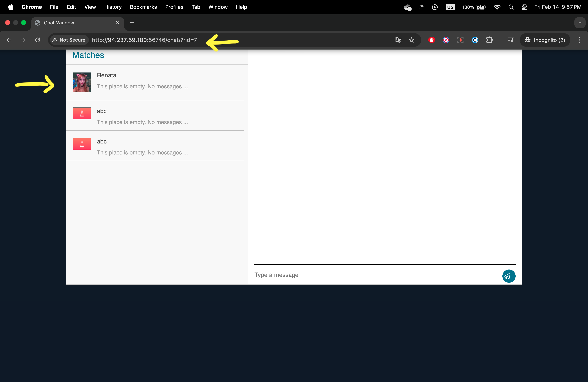Switch the US input source

click(450, 7)
